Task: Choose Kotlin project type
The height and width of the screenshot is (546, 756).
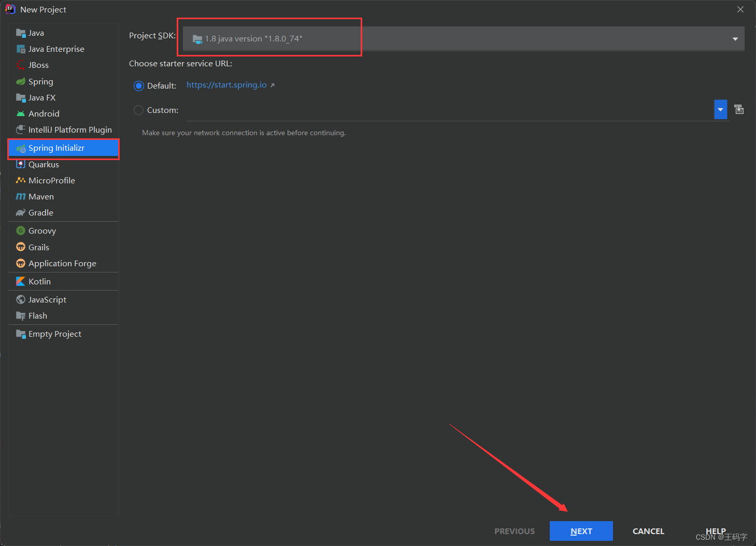Action: tap(63, 281)
